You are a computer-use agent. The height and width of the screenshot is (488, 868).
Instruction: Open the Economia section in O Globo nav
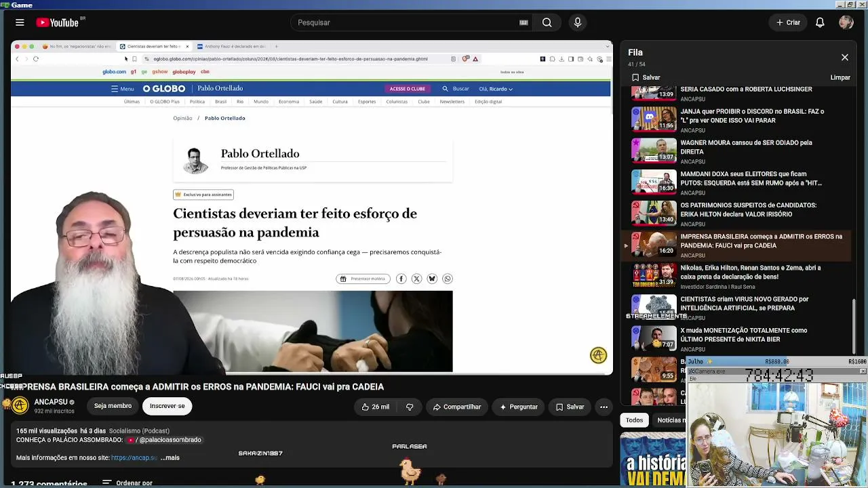(x=289, y=102)
